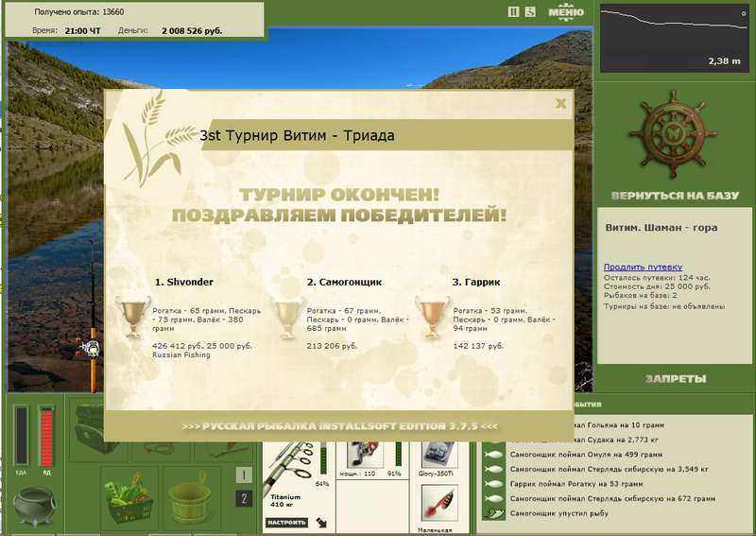Click the money value '2 008 526 руб.'
The width and height of the screenshot is (756, 536).
point(192,31)
